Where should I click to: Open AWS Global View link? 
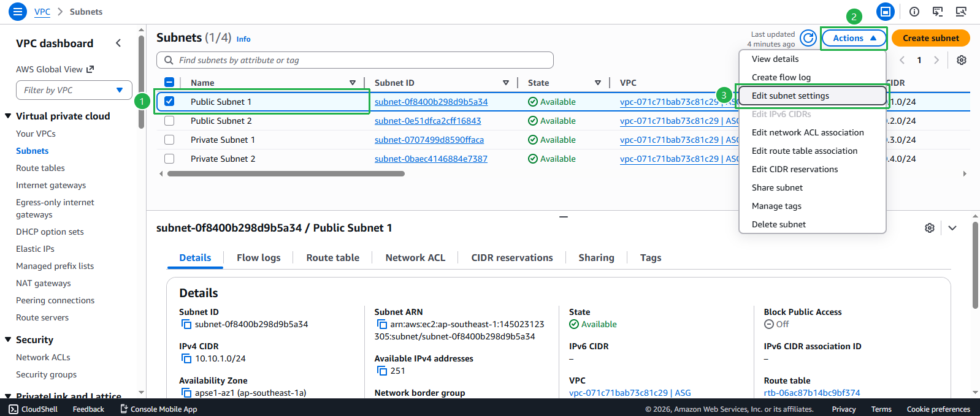pos(55,69)
